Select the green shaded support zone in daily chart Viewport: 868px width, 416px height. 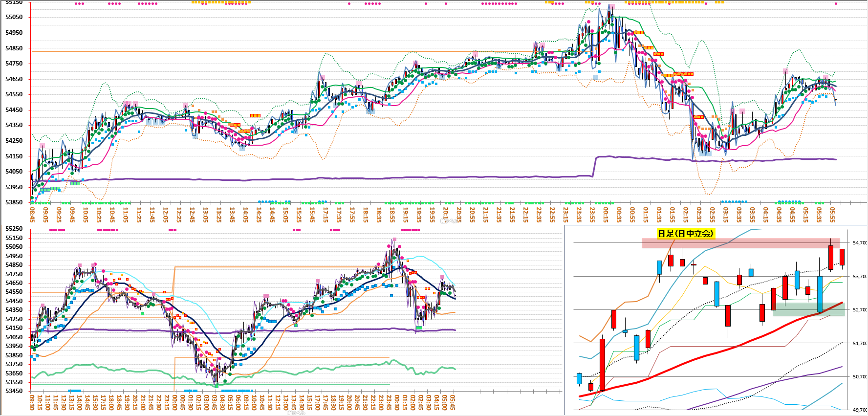click(808, 309)
